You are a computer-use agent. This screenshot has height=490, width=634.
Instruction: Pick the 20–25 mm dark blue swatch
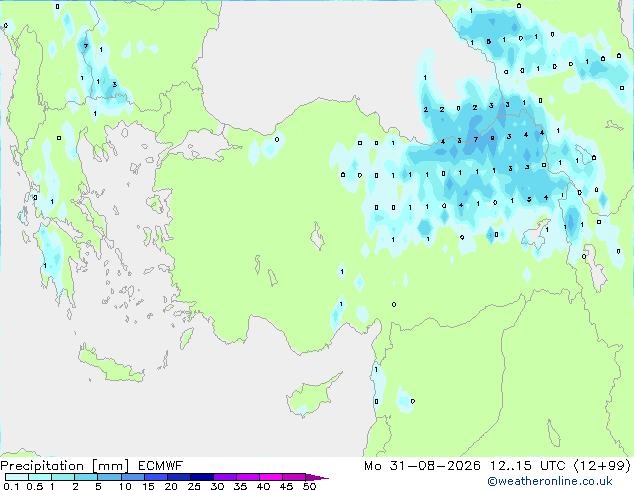(x=178, y=477)
